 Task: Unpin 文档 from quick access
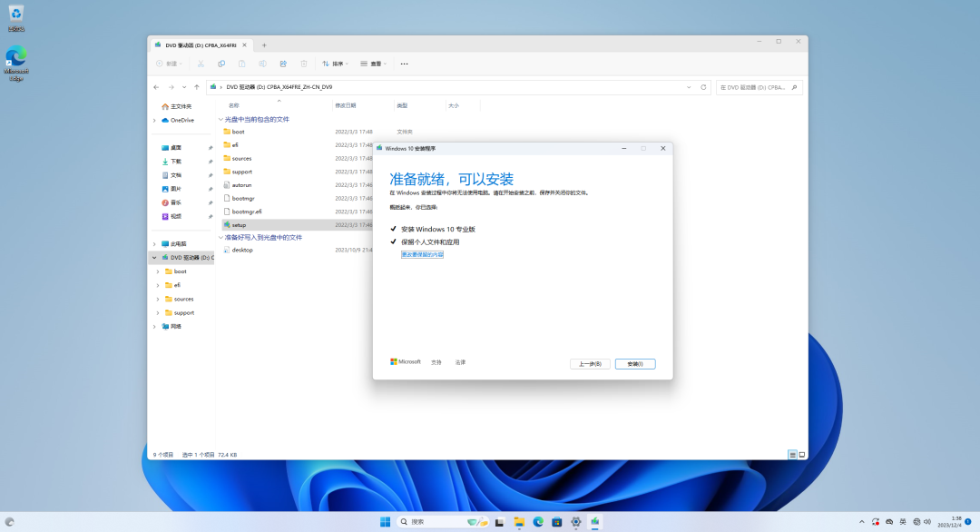click(x=211, y=175)
